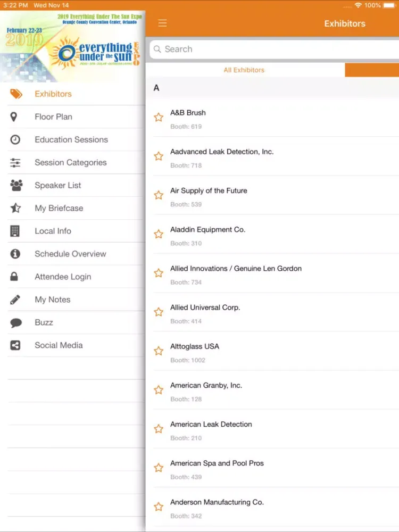
Task: Favorite Allied Universal Corp. via star
Action: click(159, 312)
